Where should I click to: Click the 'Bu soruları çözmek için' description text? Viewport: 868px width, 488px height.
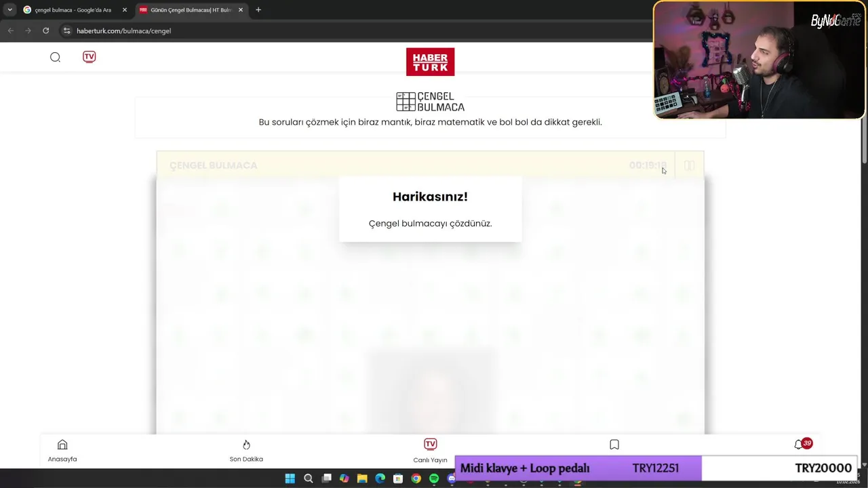430,122
